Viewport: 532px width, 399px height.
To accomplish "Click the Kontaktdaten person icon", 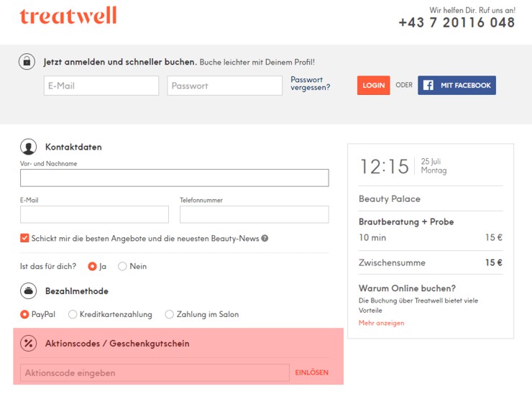I will click(29, 147).
